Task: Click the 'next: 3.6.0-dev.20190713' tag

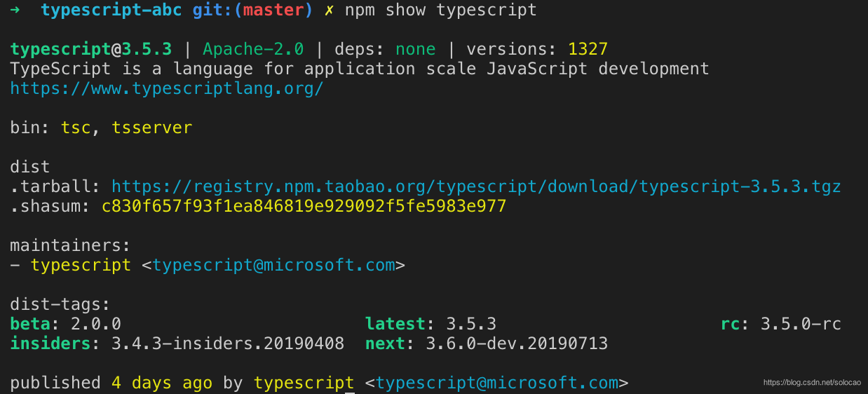Action: point(486,344)
